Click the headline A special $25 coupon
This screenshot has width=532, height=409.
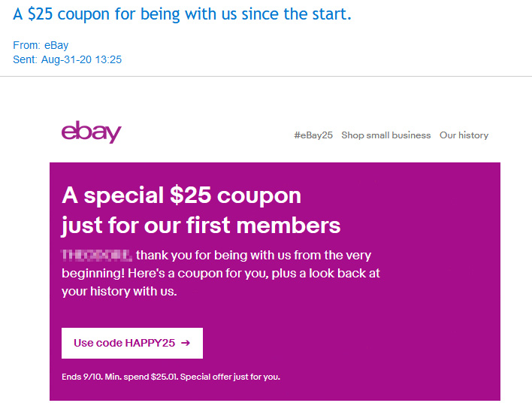click(x=182, y=195)
